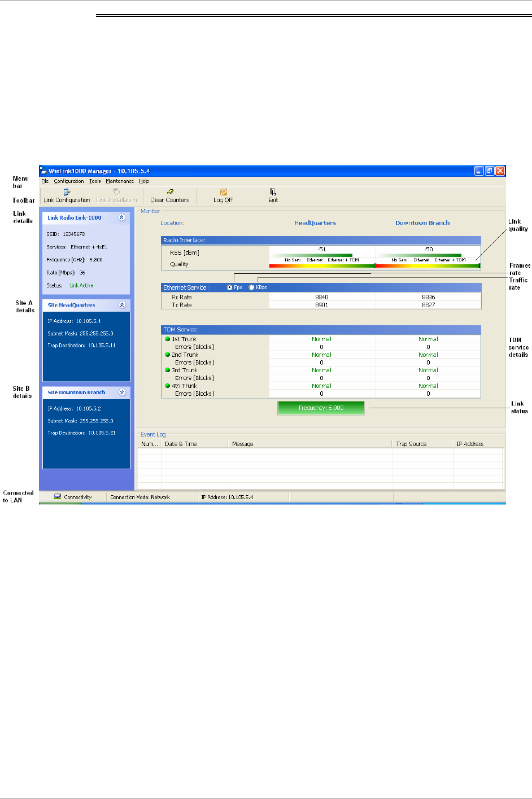This screenshot has height=799, width=532.
Task: Click the status bar IP Address: 10.105.5.4
Action: (x=227, y=497)
